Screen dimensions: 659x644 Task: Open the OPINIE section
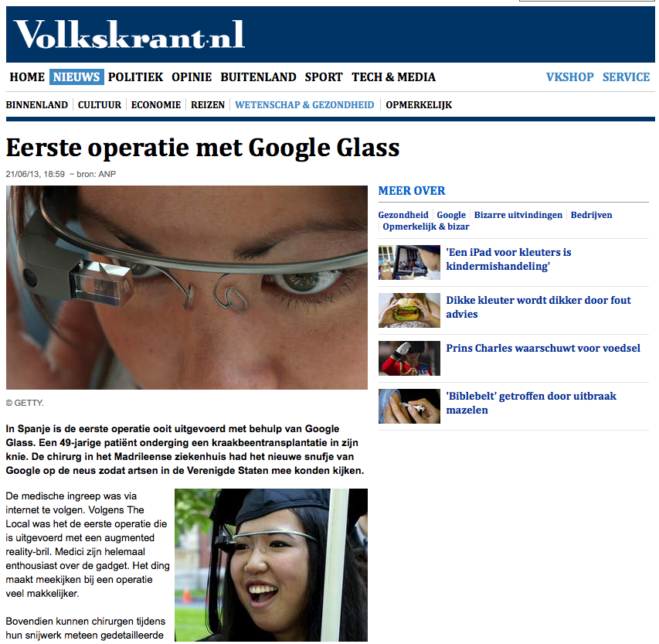(192, 77)
